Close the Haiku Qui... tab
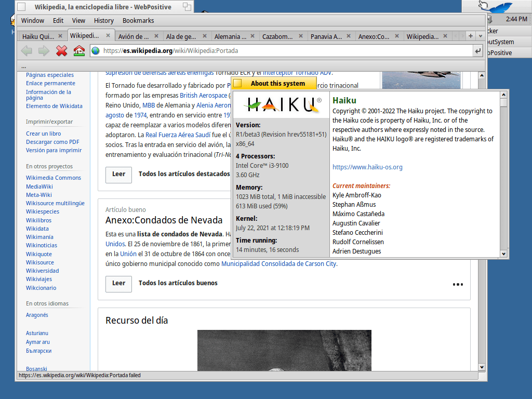The width and height of the screenshot is (532, 399). coord(60,36)
